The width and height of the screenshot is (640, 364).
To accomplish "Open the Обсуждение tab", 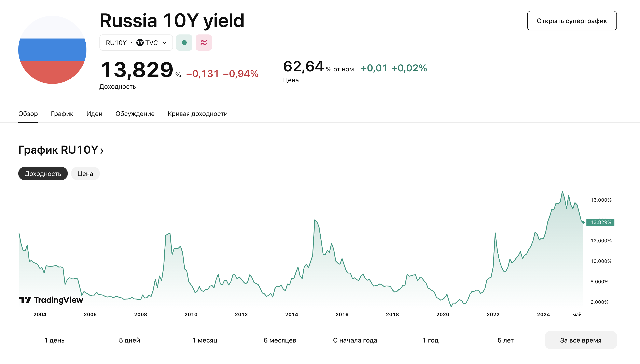I will (x=135, y=114).
